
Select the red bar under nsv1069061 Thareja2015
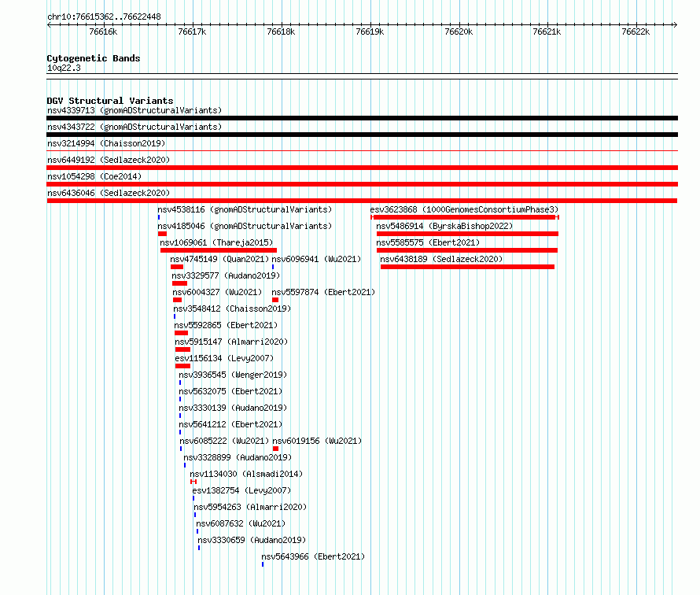click(219, 250)
